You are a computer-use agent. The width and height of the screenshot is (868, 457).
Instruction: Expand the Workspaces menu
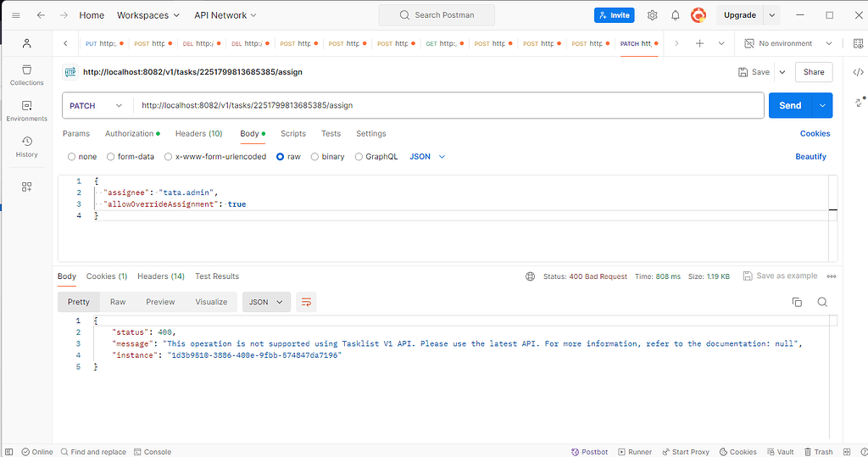pyautogui.click(x=148, y=15)
